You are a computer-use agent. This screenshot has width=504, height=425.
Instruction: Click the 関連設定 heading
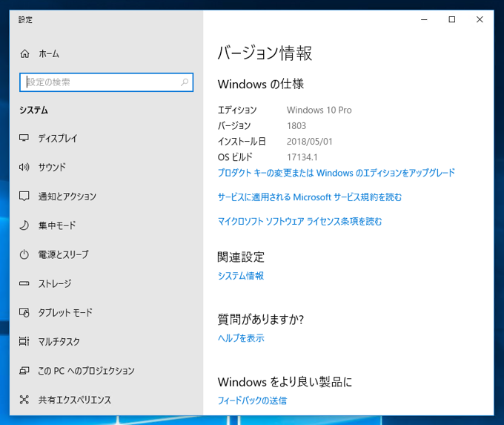pos(241,257)
